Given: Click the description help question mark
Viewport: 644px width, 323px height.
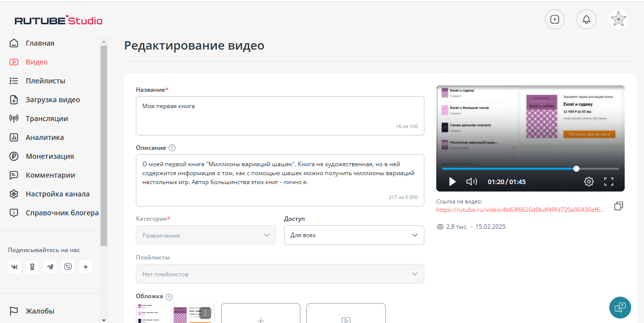Looking at the screenshot, I should pyautogui.click(x=172, y=148).
